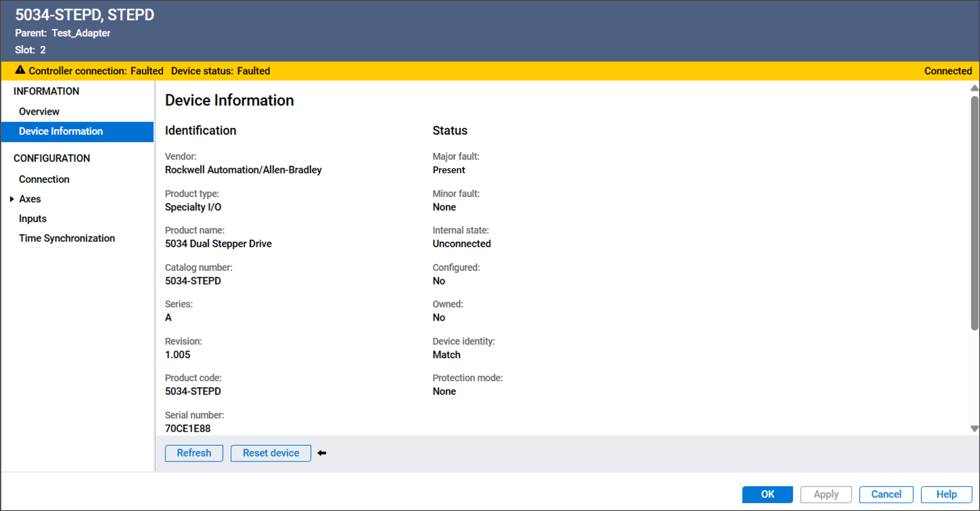The image size is (980, 511).
Task: Click the Major fault value Present
Action: [449, 170]
